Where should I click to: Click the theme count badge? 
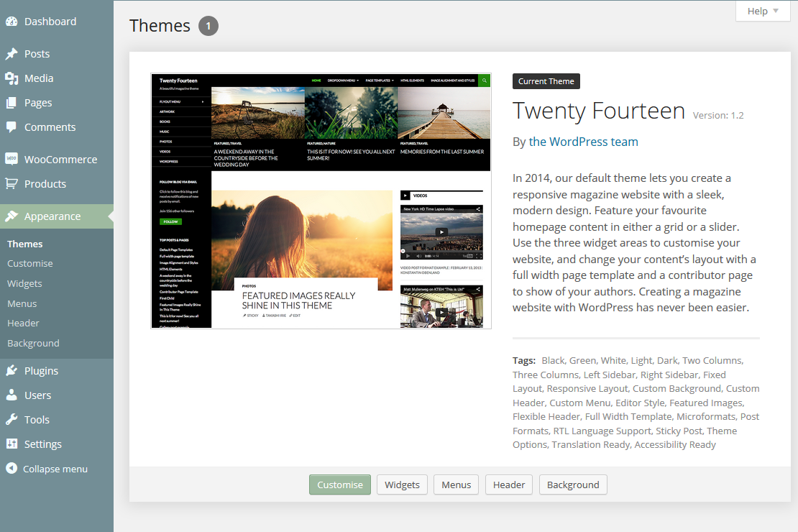[208, 26]
